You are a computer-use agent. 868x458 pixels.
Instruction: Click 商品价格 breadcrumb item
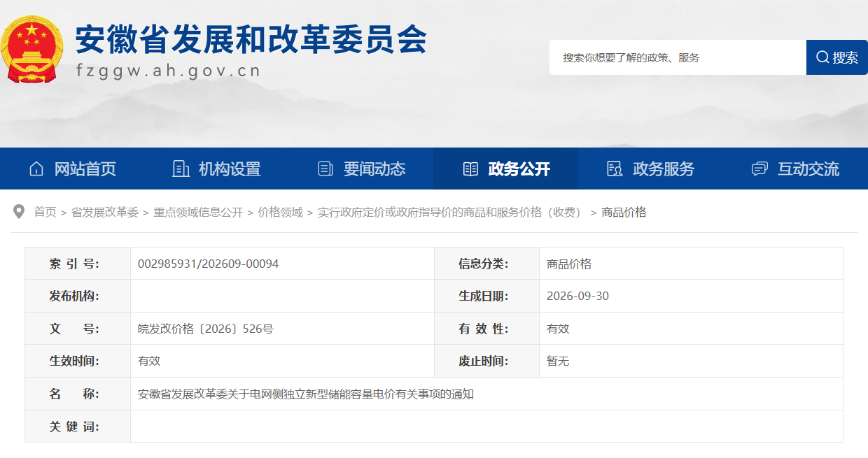pos(624,212)
